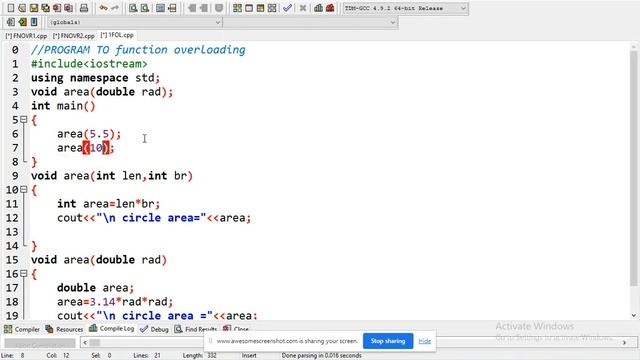The height and width of the screenshot is (360, 640).
Task: Collapse the code fold at line 10
Action: (24, 189)
